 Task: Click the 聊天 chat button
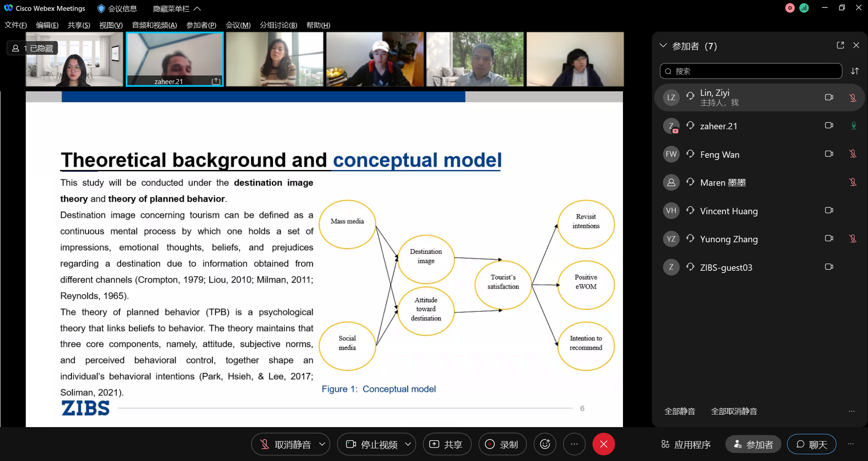pos(811,445)
